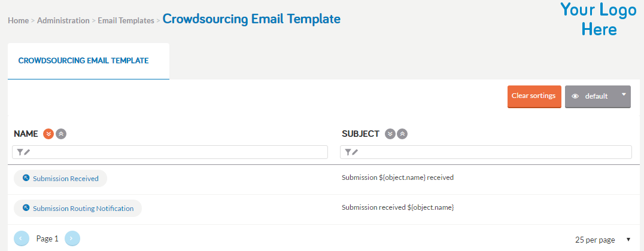
Task: Open the 25 per page dropdown
Action: tap(603, 240)
